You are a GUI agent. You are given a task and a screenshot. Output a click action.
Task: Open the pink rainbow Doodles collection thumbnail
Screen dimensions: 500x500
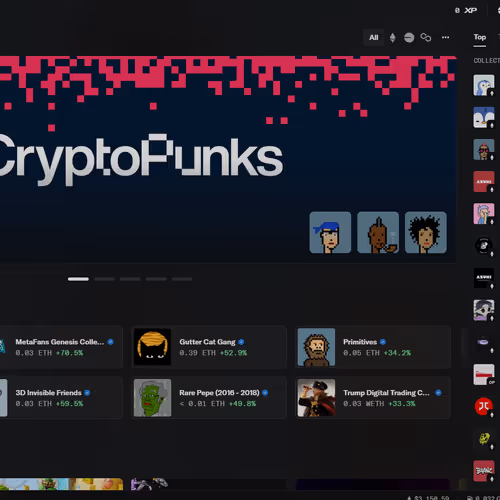484,214
